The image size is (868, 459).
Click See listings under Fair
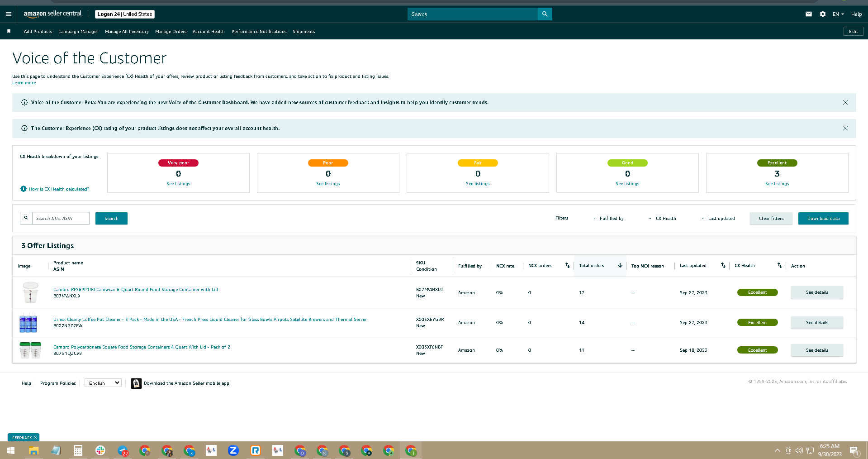[x=478, y=184]
